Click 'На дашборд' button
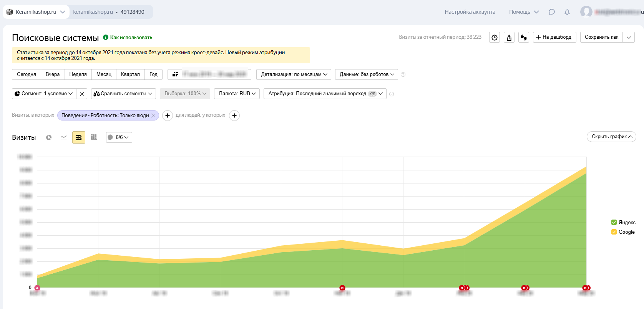The image size is (644, 309). coord(554,37)
